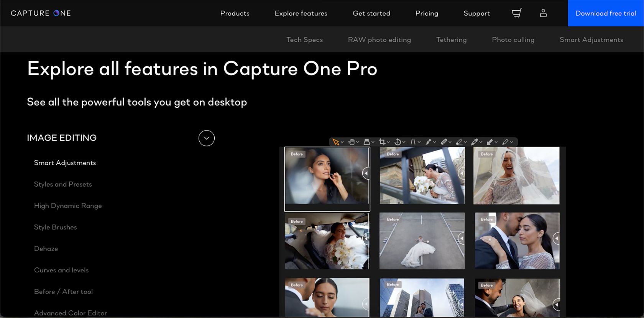Image resolution: width=644 pixels, height=318 pixels.
Task: Select Dehaze feature
Action: tap(46, 249)
